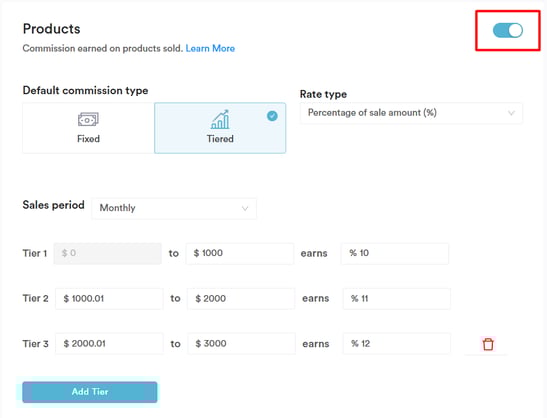Click the Sales period chevron arrow
The width and height of the screenshot is (547, 418).
point(245,209)
